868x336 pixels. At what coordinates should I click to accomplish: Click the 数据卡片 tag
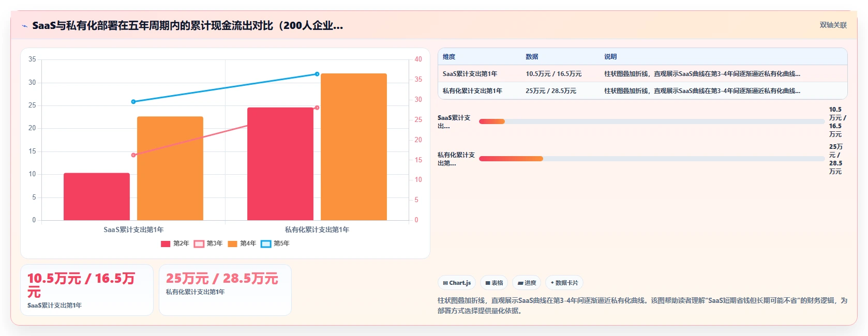[x=564, y=283]
